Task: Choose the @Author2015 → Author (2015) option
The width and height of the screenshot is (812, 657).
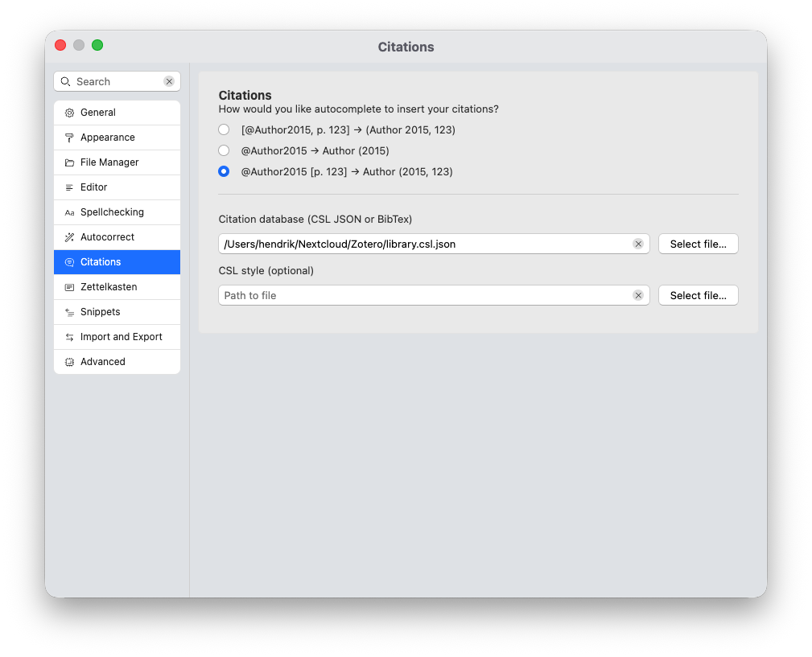Action: pyautogui.click(x=224, y=150)
